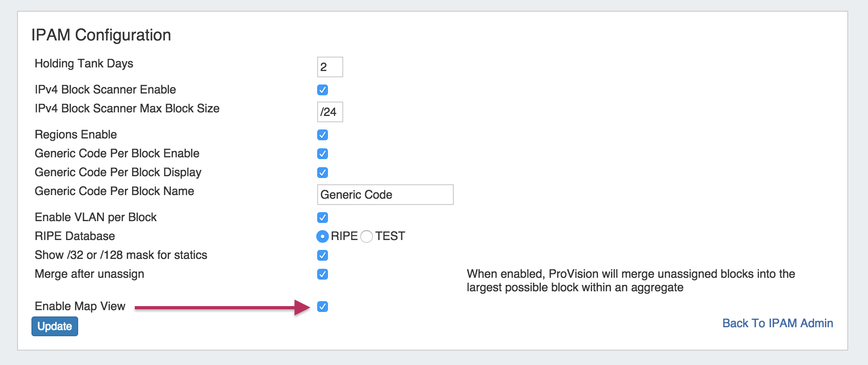Screen dimensions: 868x365
Task: Click the Merge after unassign label
Action: click(x=89, y=274)
